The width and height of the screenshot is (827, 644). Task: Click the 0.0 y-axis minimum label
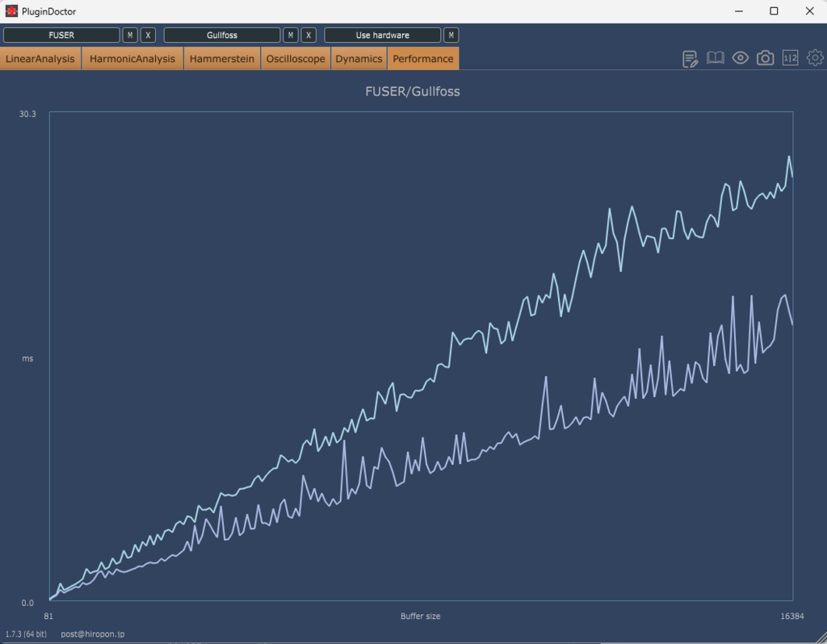[27, 603]
